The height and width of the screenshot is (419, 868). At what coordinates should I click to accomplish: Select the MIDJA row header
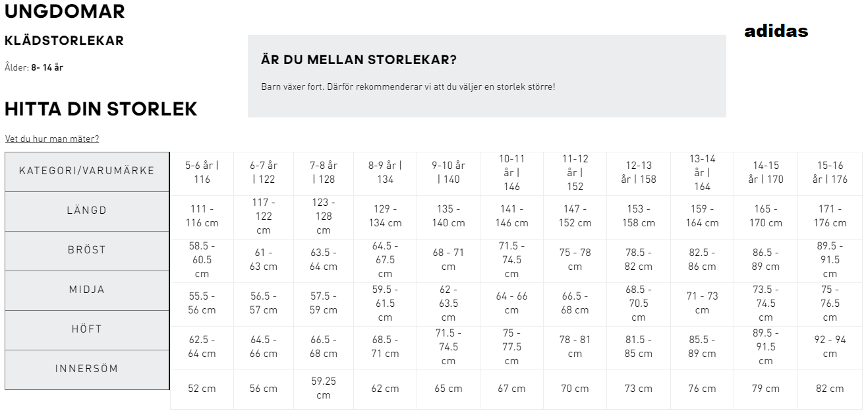[x=87, y=290]
